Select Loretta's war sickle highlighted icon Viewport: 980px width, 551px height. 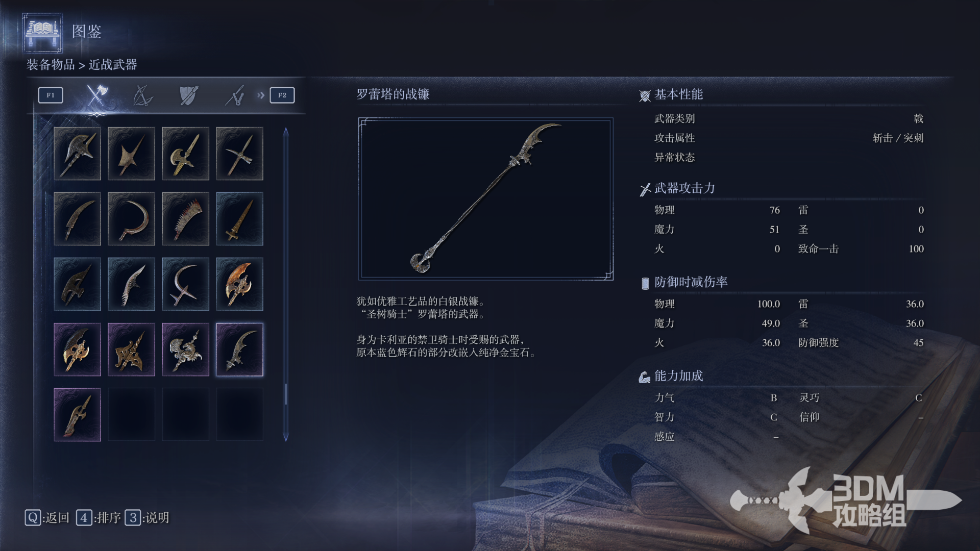pyautogui.click(x=239, y=349)
